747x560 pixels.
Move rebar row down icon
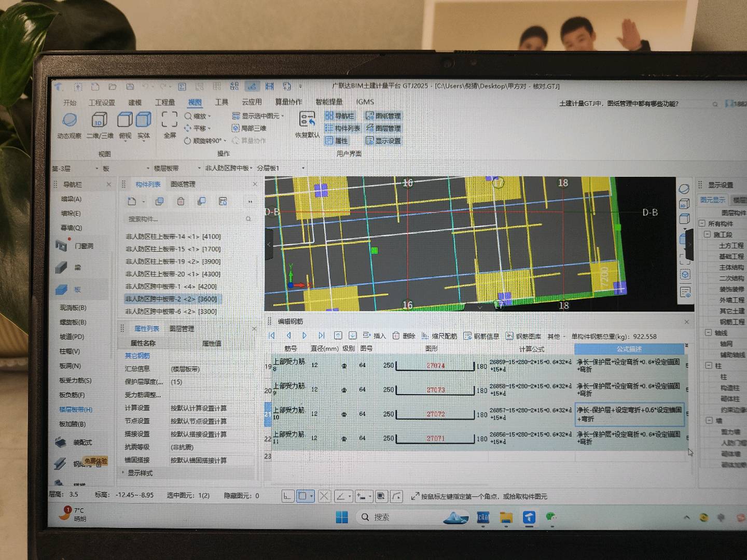pos(352,335)
